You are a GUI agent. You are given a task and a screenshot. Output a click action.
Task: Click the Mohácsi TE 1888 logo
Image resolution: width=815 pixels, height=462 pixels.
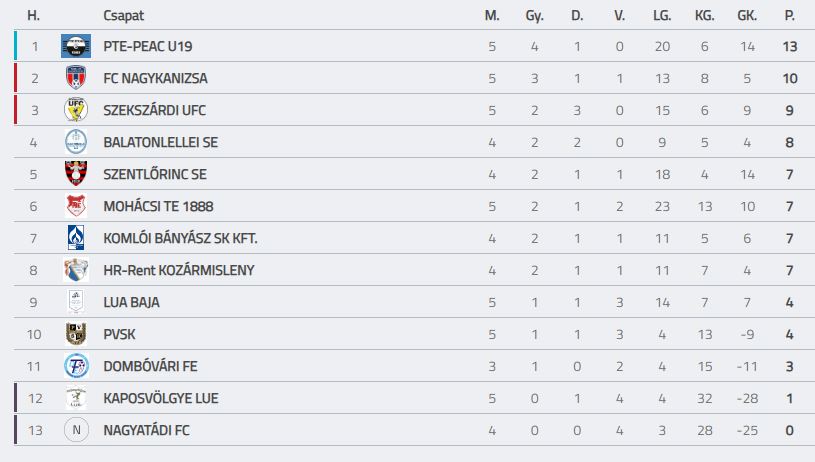click(x=76, y=206)
